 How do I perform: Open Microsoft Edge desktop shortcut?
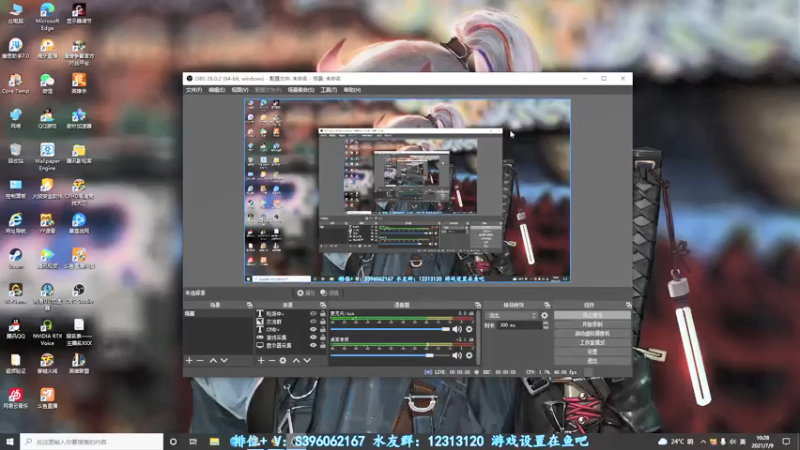click(x=47, y=16)
